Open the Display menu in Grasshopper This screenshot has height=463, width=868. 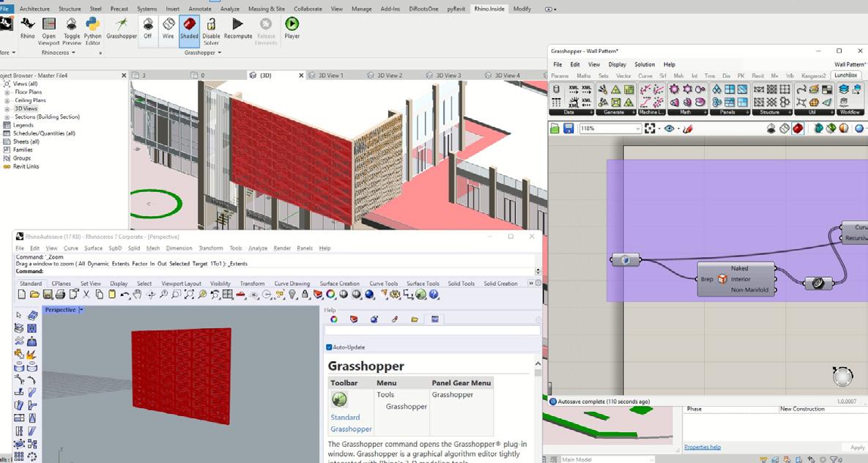[617, 64]
